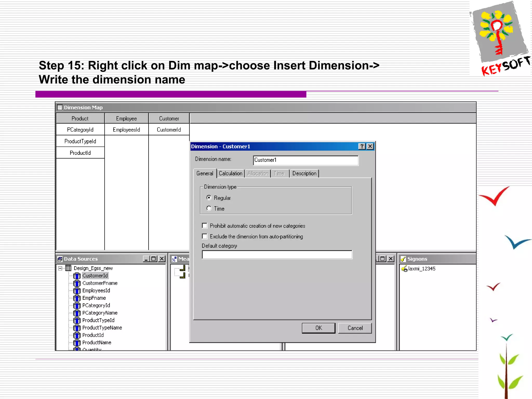Close the Data Sources panel
532x399 pixels.
tap(162, 259)
